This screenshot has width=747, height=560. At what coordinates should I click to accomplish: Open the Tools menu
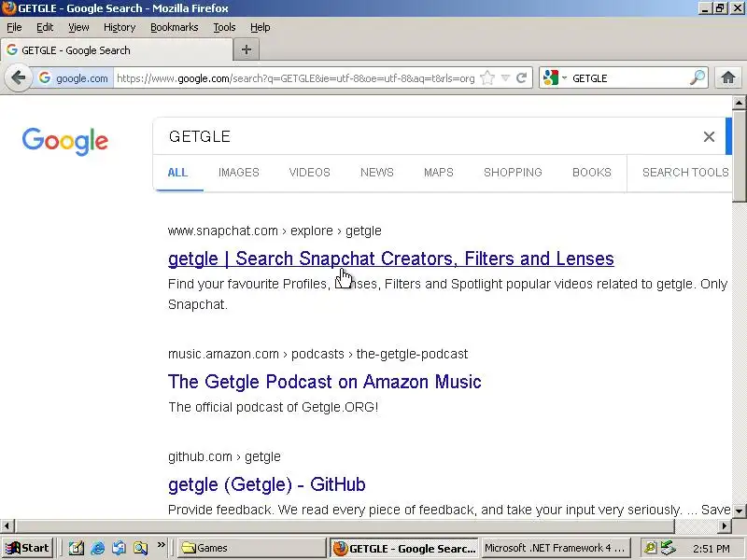224,28
